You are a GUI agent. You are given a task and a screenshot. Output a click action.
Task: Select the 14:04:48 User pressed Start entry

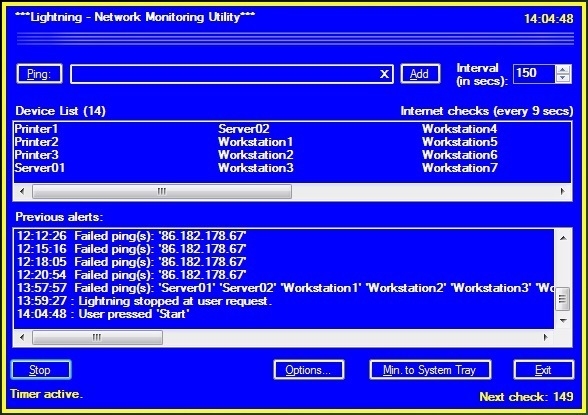coord(103,314)
